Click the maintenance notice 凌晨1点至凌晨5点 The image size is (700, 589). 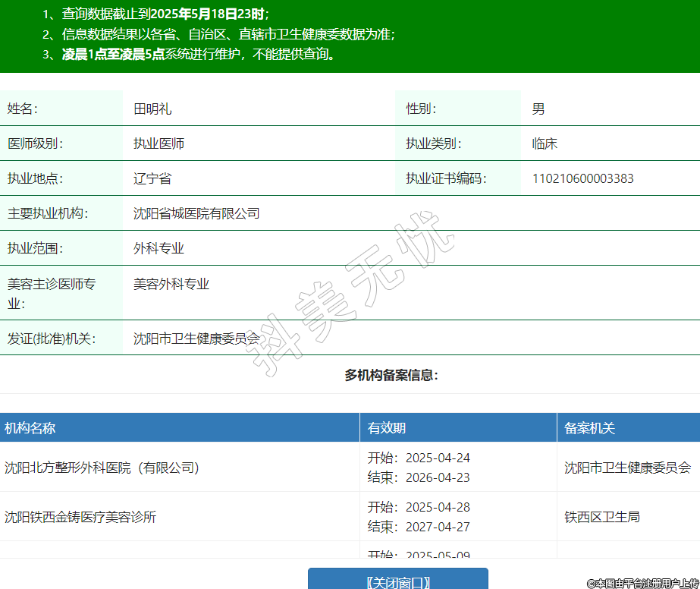[x=113, y=54]
